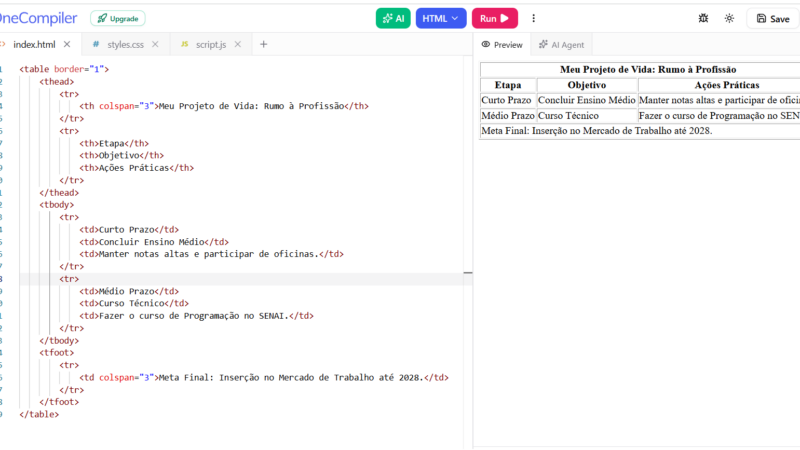Click the <tbody> opening tag line
The width and height of the screenshot is (800, 450).
(x=57, y=205)
